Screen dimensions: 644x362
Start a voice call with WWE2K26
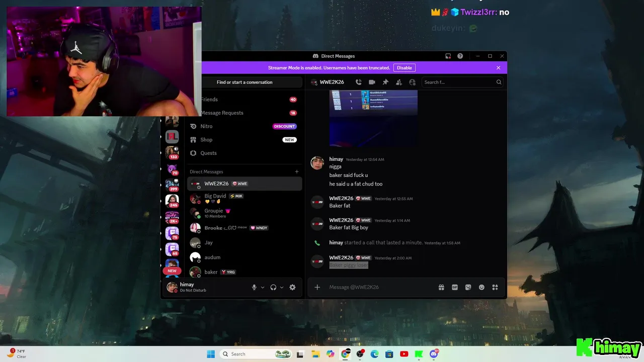pos(358,82)
